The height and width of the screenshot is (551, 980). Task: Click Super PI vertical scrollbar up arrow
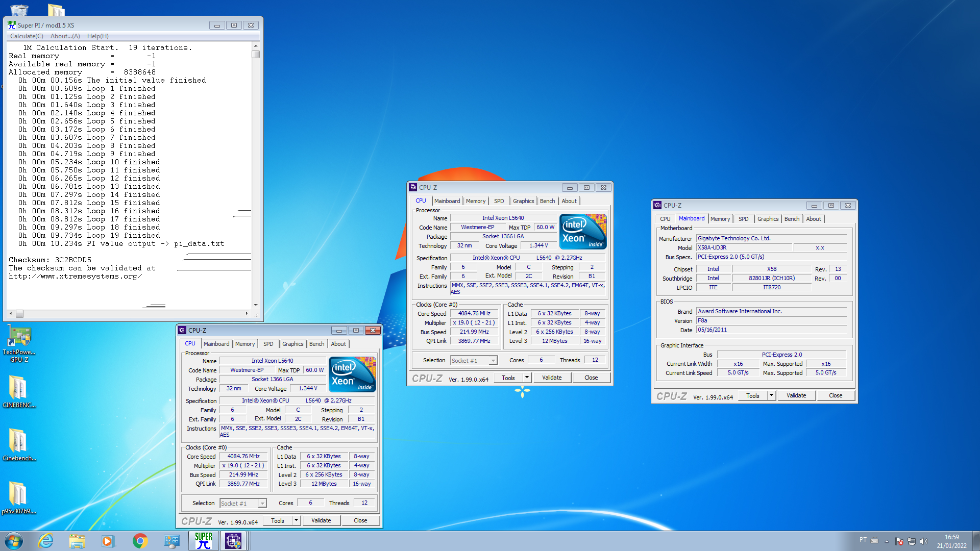tap(256, 46)
